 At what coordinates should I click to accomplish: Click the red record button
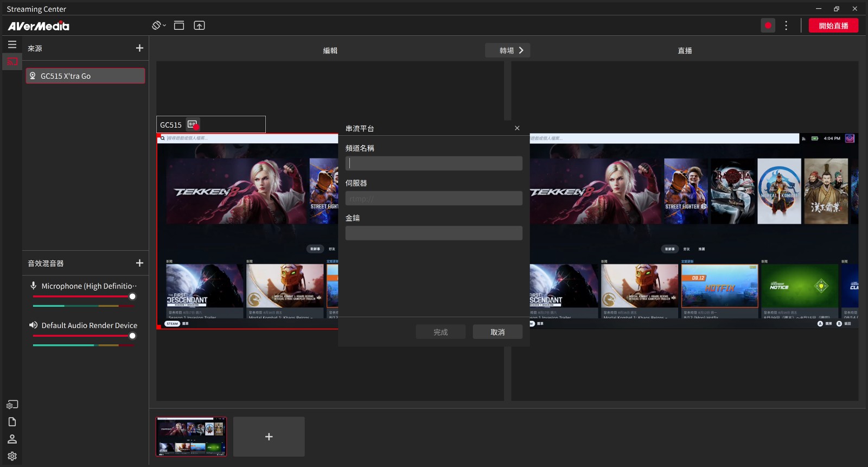coord(768,26)
